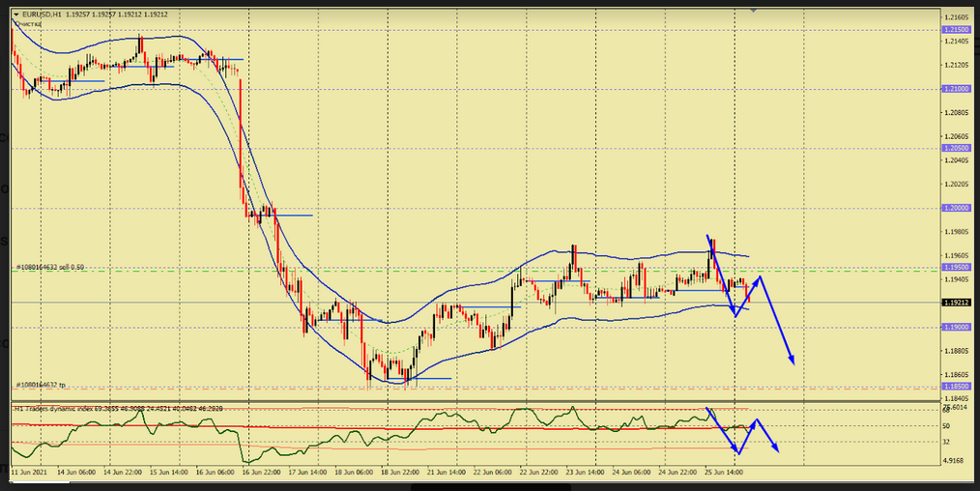Click the 1.20500 price level label
The height and width of the screenshot is (491, 980).
coord(955,149)
